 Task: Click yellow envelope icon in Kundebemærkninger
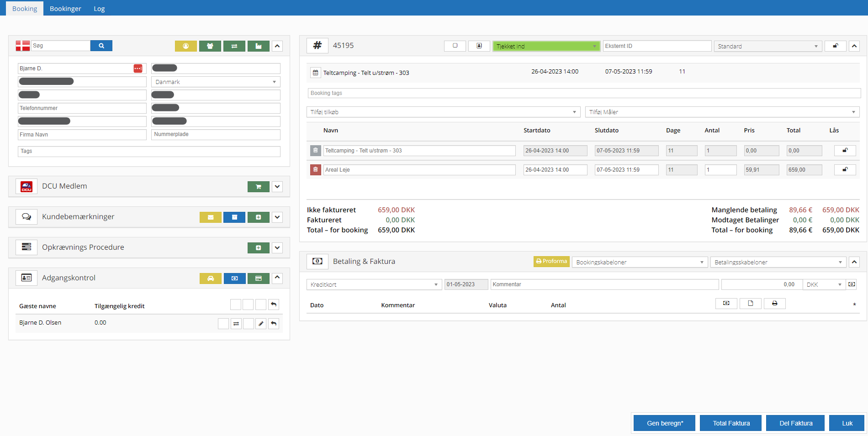[210, 217]
